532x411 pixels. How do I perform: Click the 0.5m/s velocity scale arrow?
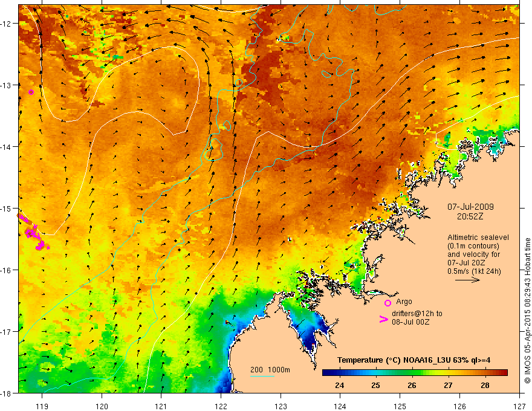(467, 280)
